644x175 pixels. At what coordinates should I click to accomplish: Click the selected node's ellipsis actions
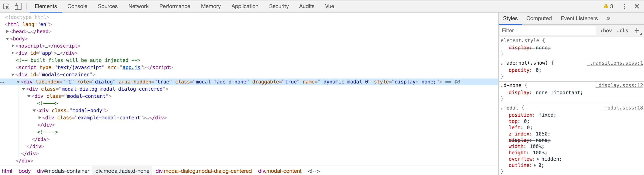point(2,82)
